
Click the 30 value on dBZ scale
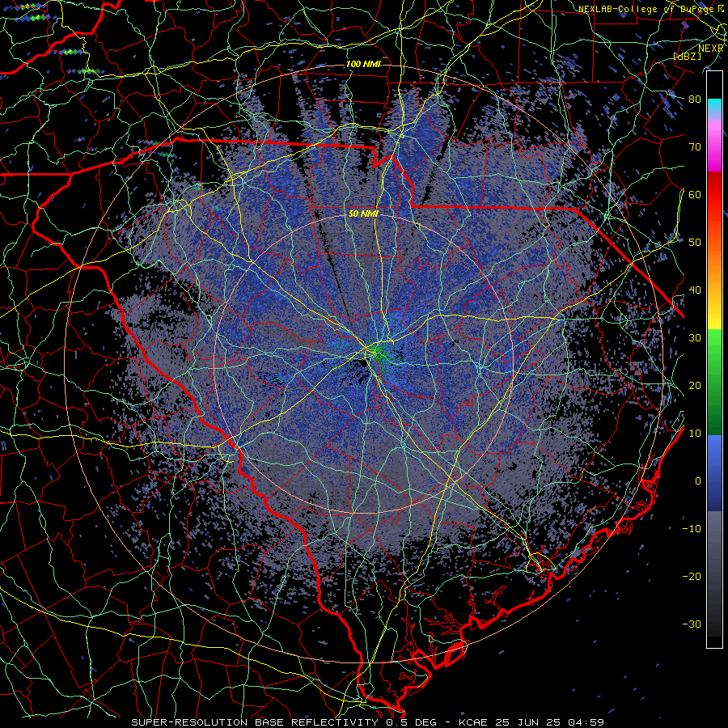[695, 337]
